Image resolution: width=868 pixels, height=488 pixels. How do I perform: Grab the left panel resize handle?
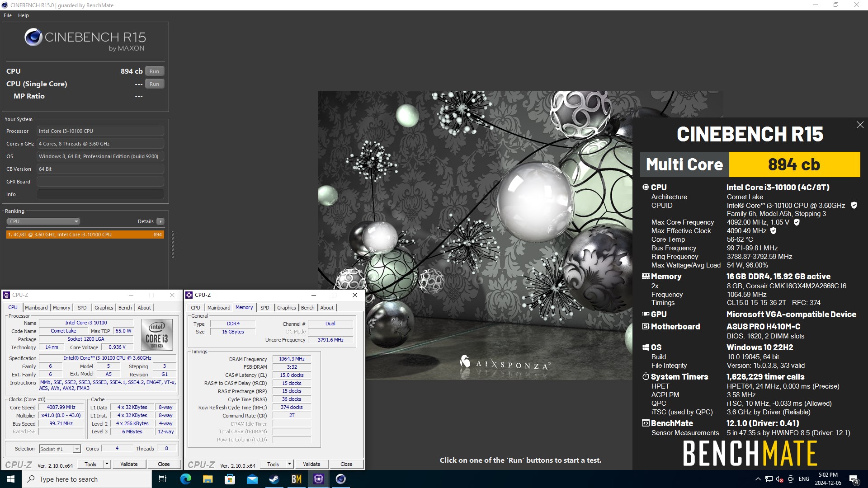[x=173, y=244]
